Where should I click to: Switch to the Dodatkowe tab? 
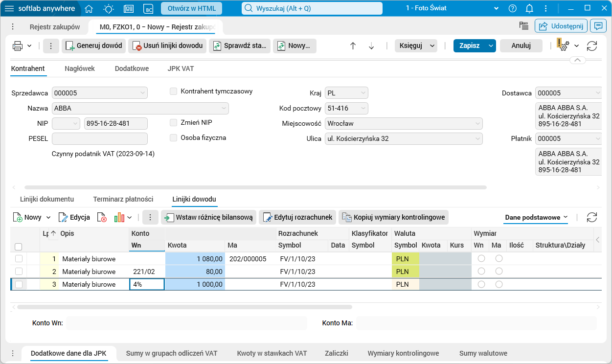(132, 69)
